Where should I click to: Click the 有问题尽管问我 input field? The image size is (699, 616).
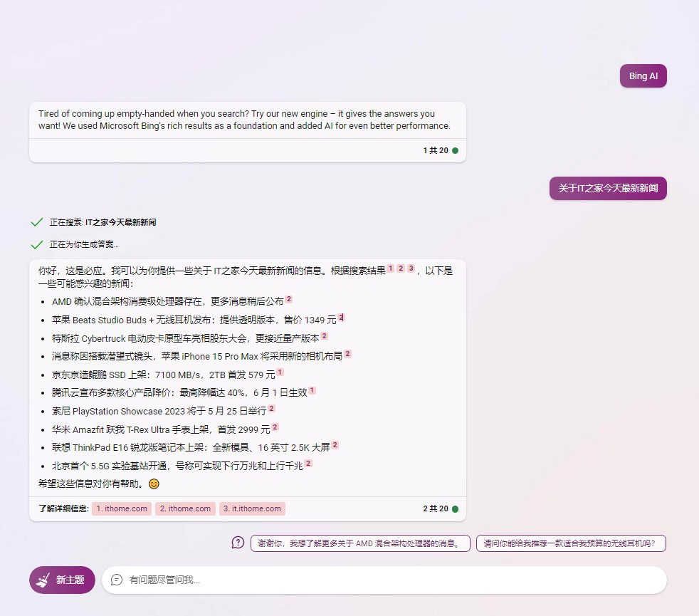(x=285, y=580)
